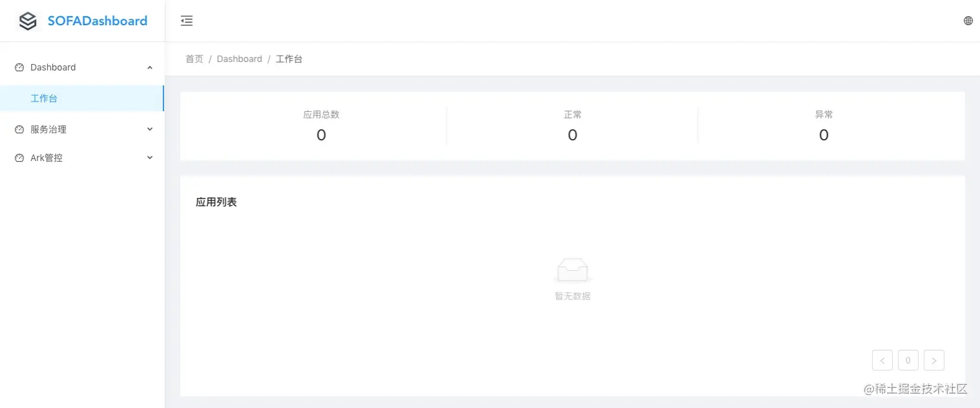Click the empty inbox icon in 应用列表

(573, 270)
